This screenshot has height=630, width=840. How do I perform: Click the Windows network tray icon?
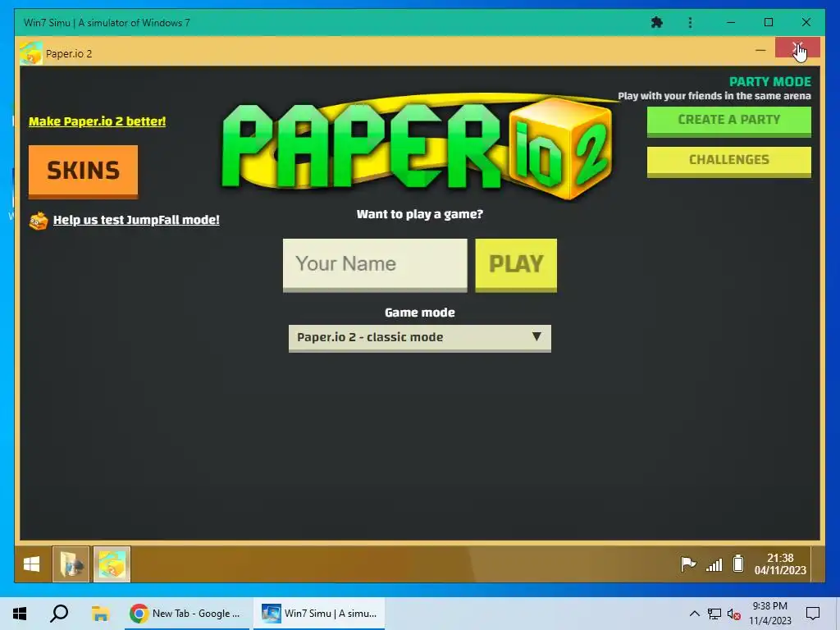click(714, 614)
